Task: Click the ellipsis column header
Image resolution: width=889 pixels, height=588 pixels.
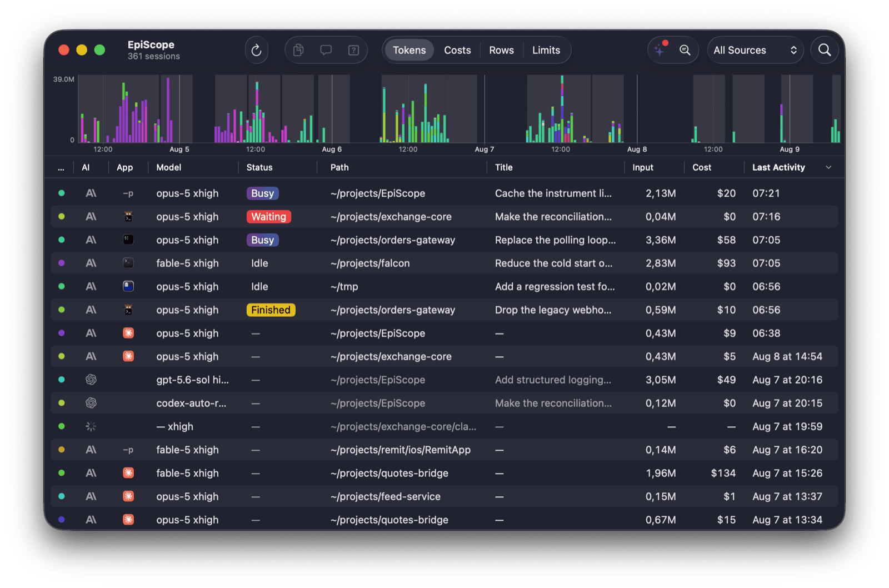Action: tap(61, 168)
